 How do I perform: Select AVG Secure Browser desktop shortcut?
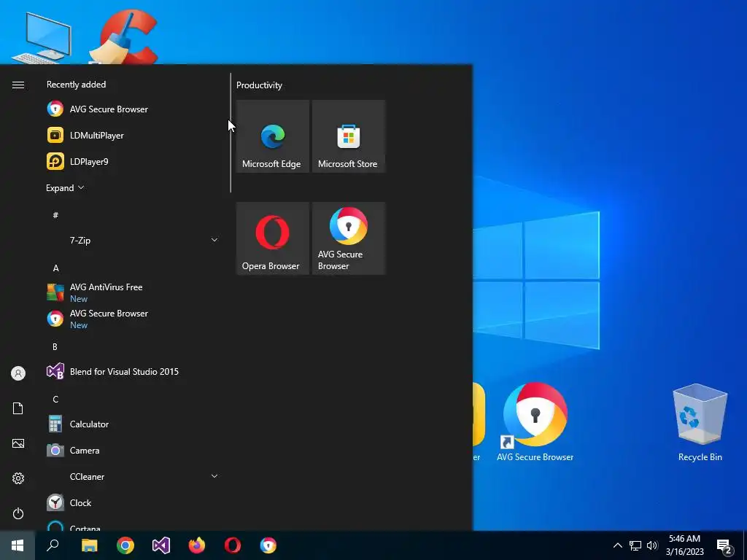tap(535, 423)
